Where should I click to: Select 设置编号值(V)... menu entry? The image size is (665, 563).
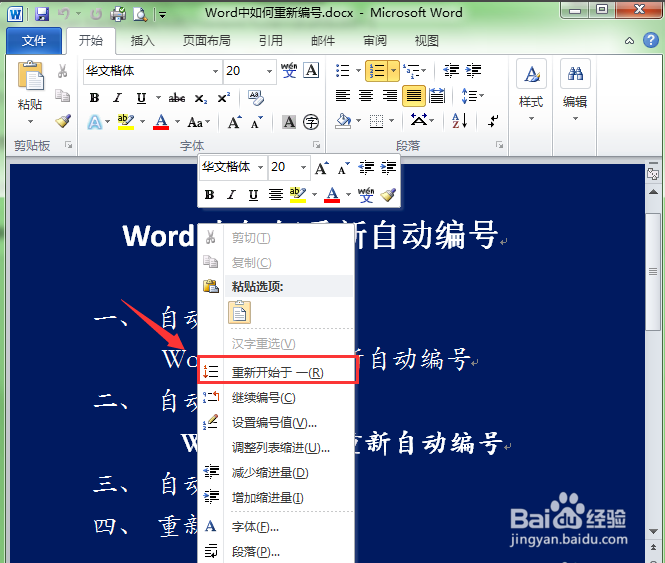click(276, 423)
